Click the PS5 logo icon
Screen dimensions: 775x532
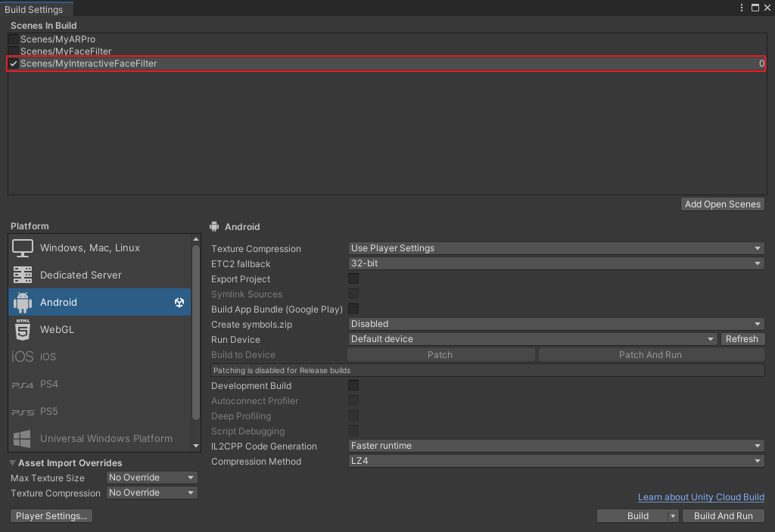tap(23, 412)
